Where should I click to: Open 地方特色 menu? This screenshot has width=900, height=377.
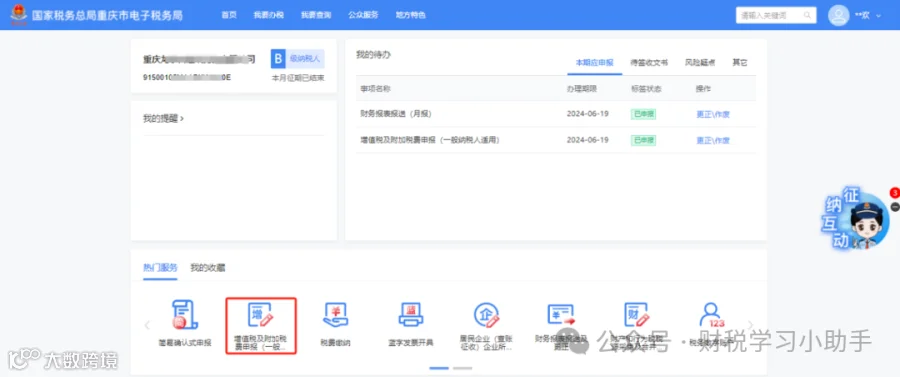[x=410, y=15]
